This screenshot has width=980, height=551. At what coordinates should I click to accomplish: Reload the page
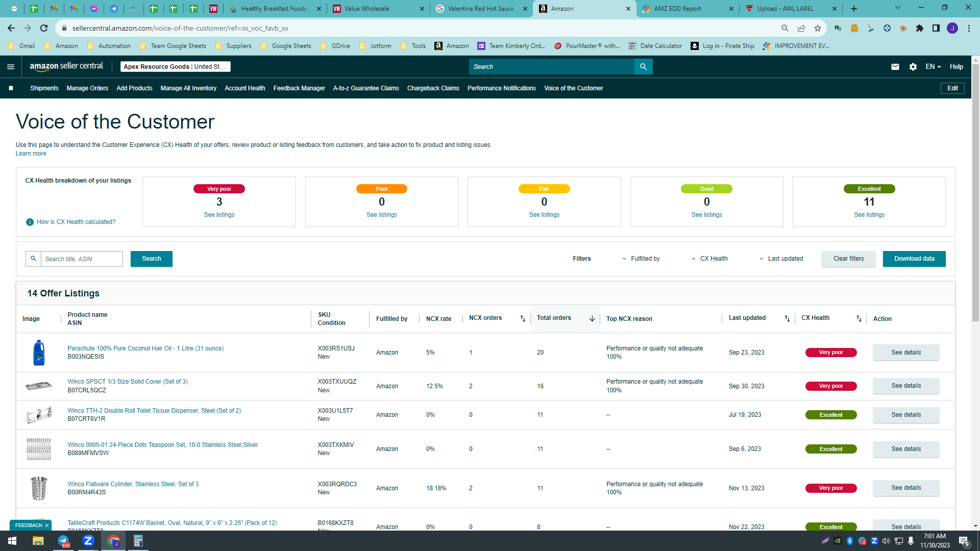click(x=44, y=28)
